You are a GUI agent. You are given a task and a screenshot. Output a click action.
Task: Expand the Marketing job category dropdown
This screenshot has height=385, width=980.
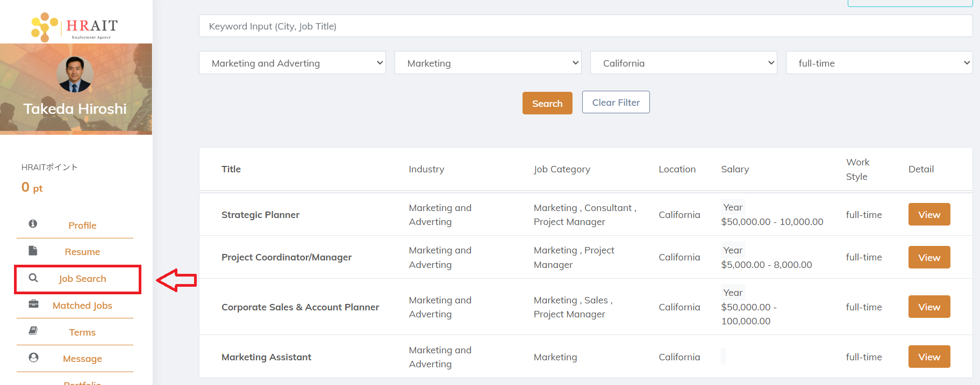pyautogui.click(x=488, y=63)
